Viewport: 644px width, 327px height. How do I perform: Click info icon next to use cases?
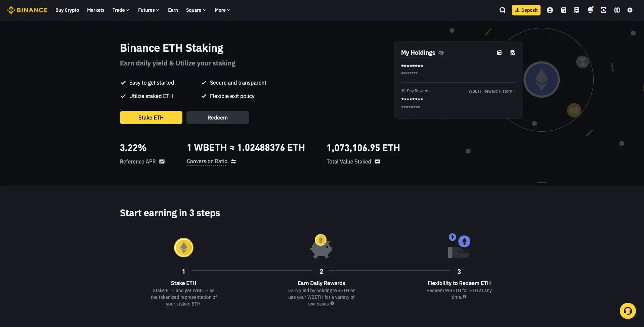click(332, 303)
